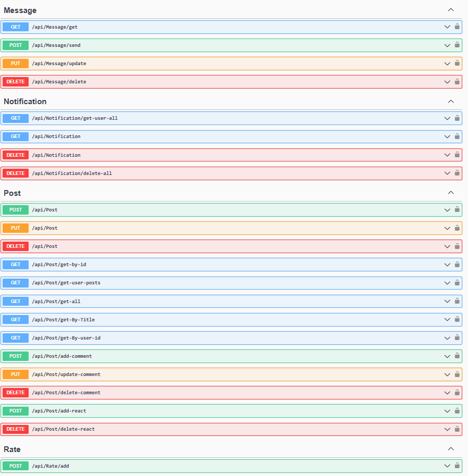Click the POST badge on /api/Post
The image size is (468, 476).
(x=16, y=210)
